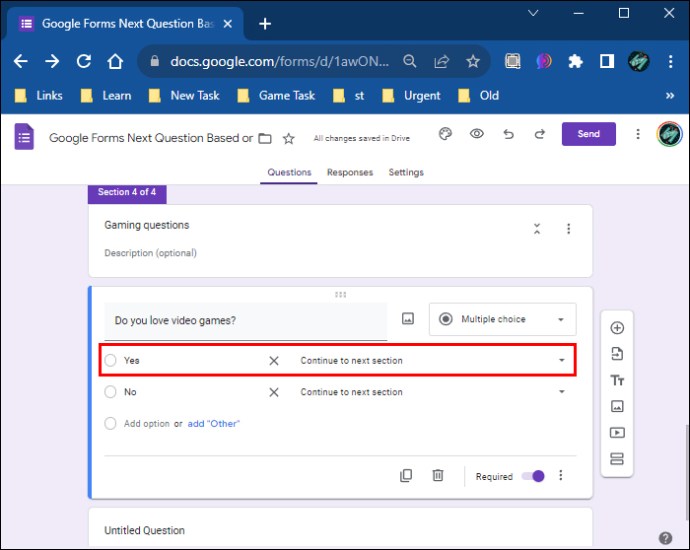Select the Google Forms browser tab

pos(126,24)
